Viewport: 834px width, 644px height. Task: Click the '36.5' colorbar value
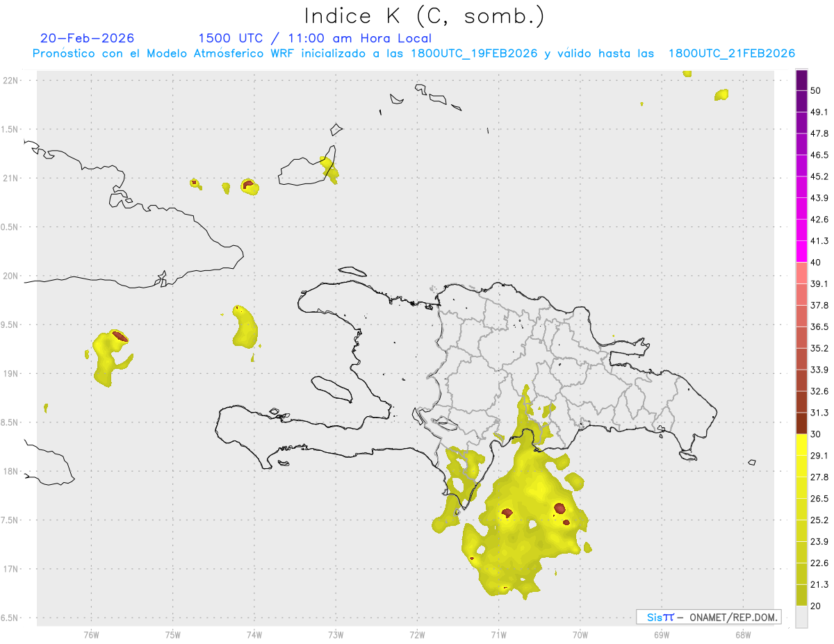tap(819, 327)
